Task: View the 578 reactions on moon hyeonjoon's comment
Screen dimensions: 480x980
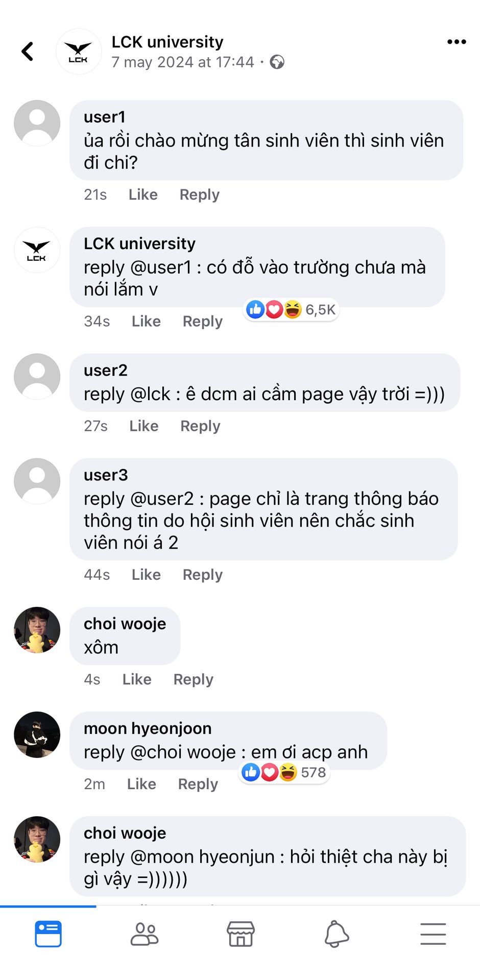Action: [284, 772]
